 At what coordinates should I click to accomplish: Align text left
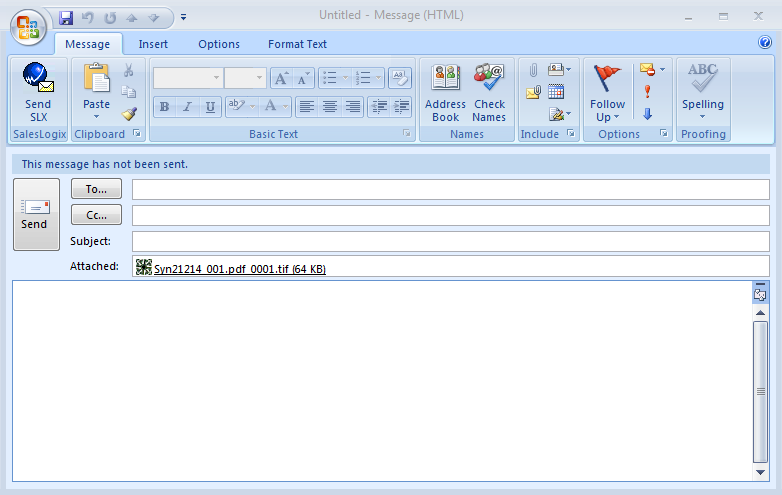point(306,107)
